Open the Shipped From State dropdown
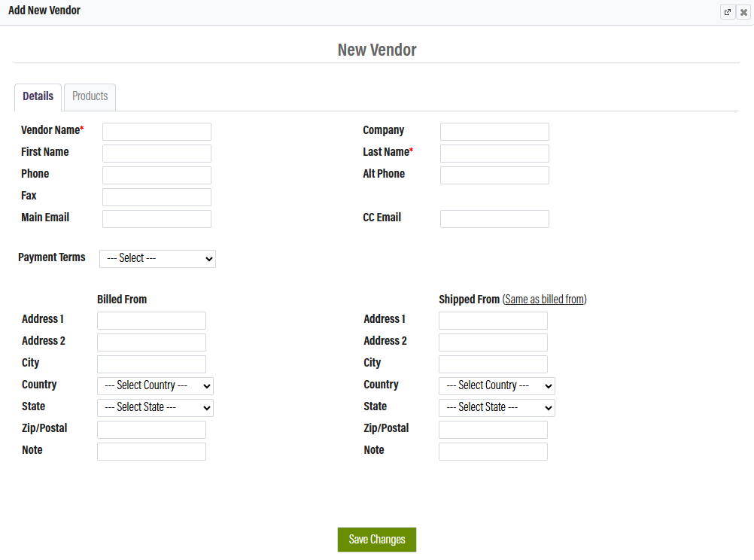Screen dimensions: 754x560 [497, 407]
